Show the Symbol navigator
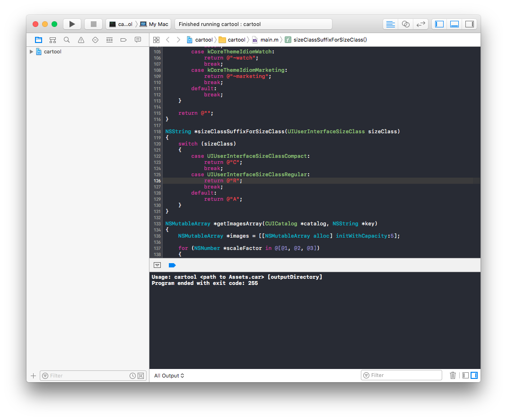 [52, 40]
